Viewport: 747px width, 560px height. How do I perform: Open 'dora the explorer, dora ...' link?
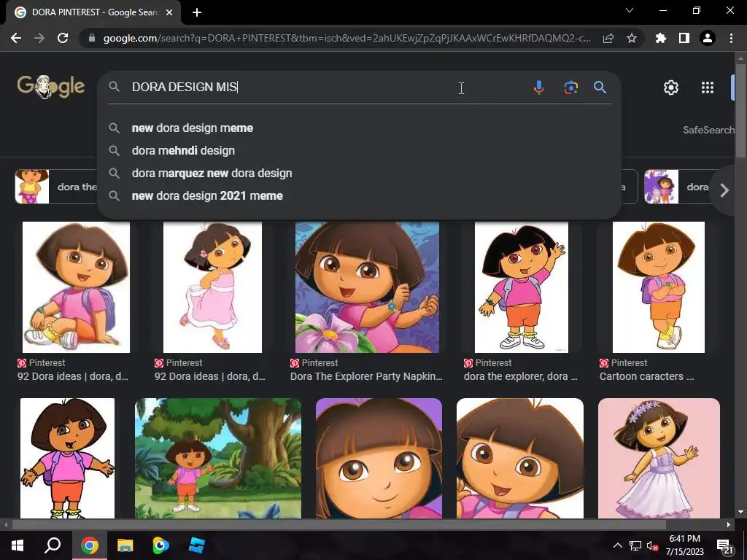(521, 376)
